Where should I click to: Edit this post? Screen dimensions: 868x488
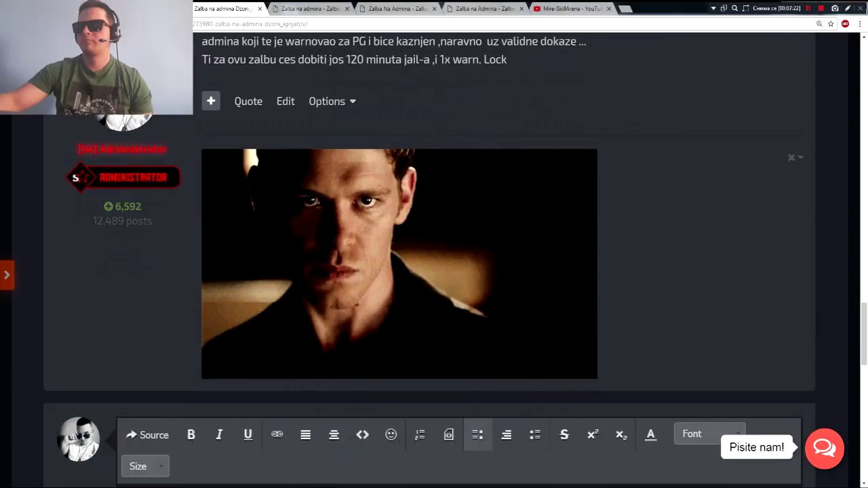click(x=285, y=101)
